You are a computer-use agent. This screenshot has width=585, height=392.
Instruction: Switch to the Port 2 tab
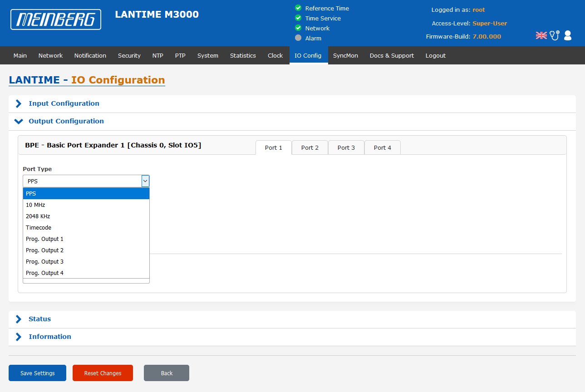point(310,147)
